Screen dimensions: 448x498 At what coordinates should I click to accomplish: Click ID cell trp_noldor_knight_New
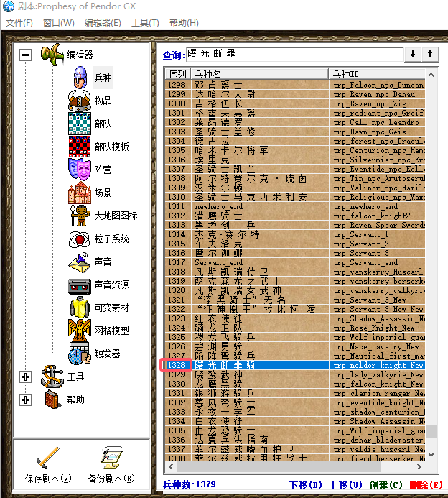[377, 365]
